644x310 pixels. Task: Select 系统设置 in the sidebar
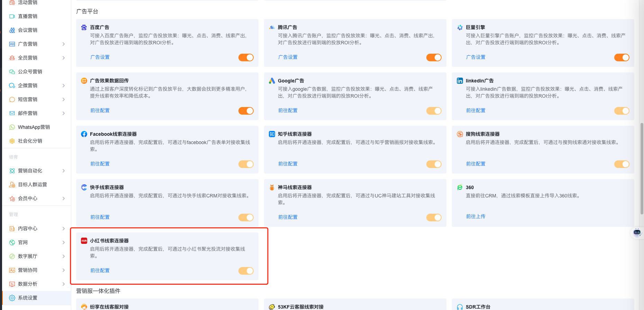(37, 298)
